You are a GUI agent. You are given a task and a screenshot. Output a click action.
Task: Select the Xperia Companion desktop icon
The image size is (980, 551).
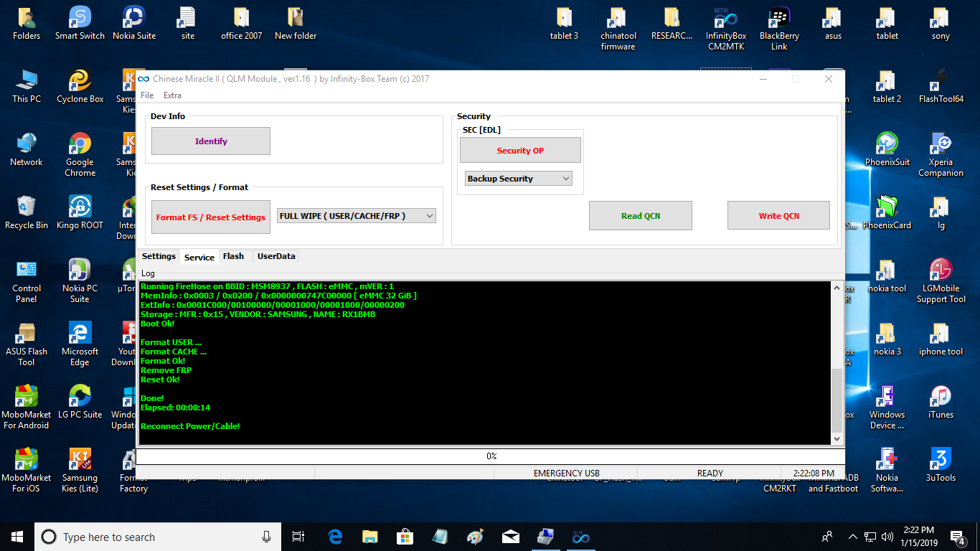pos(941,156)
